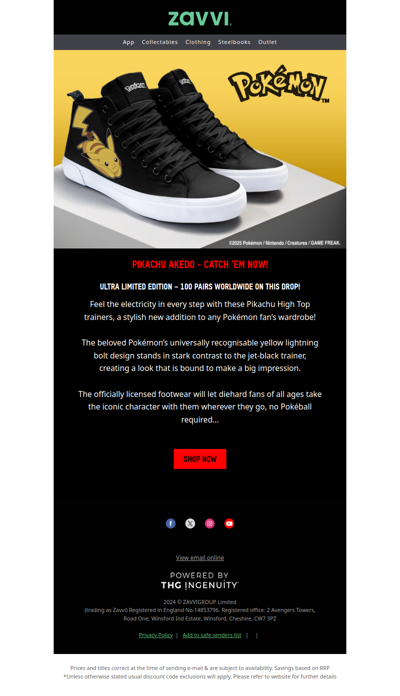Open the YouTube social icon
Viewport: 400px width, 696px height.
click(229, 523)
